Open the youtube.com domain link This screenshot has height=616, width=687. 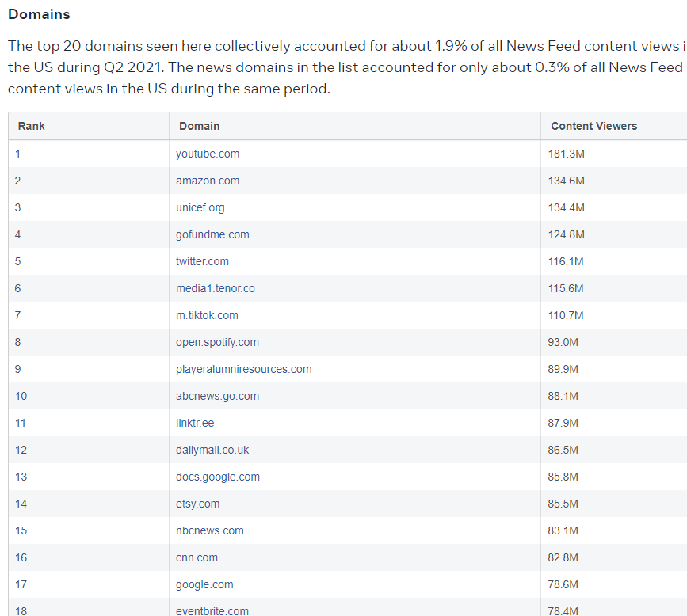(208, 154)
